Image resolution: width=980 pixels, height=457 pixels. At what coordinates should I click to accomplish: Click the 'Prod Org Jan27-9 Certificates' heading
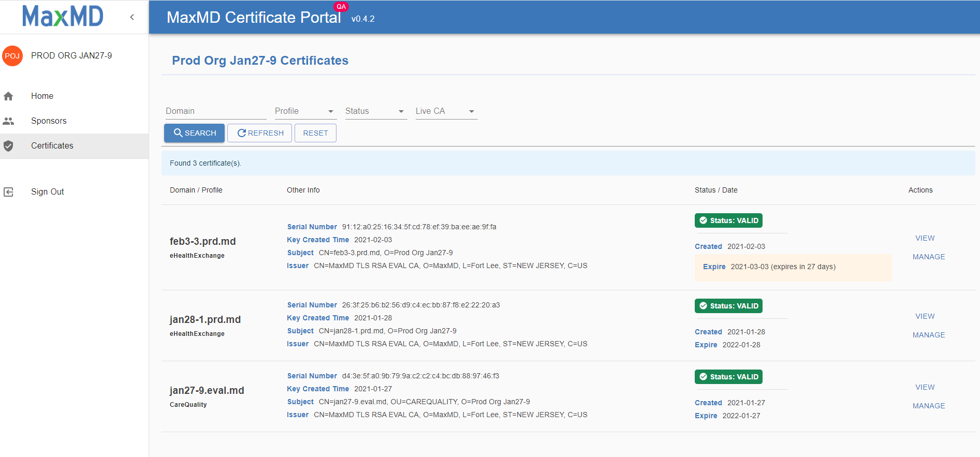260,61
